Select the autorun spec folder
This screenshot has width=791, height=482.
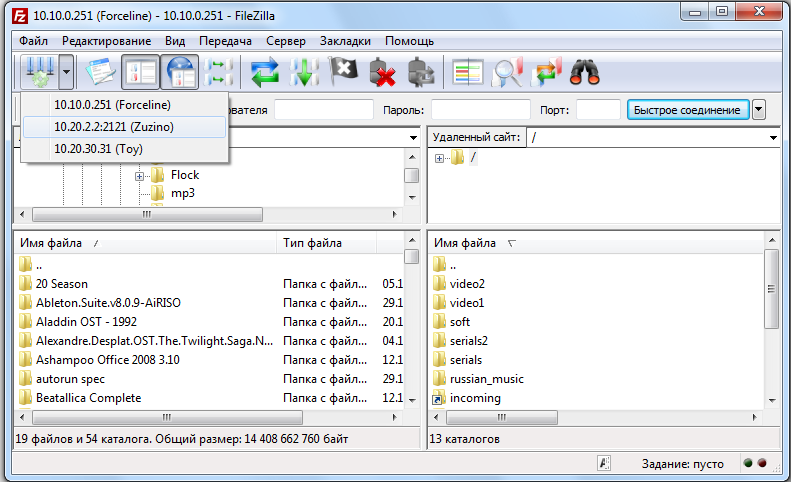(70, 379)
